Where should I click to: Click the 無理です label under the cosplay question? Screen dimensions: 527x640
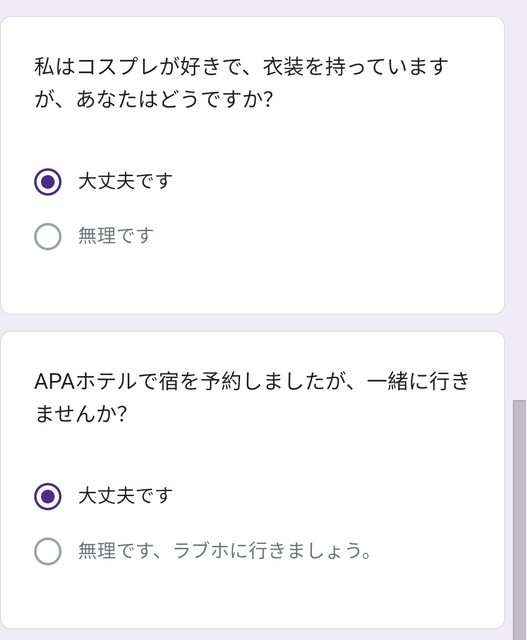coord(116,236)
